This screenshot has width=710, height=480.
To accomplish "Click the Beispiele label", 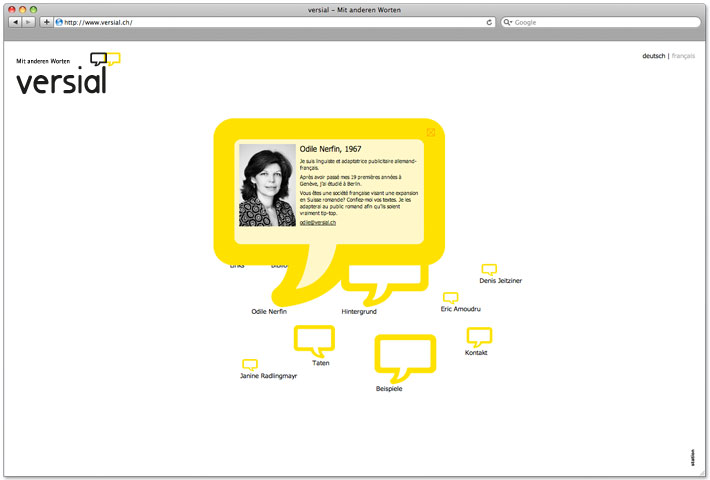I will [389, 389].
